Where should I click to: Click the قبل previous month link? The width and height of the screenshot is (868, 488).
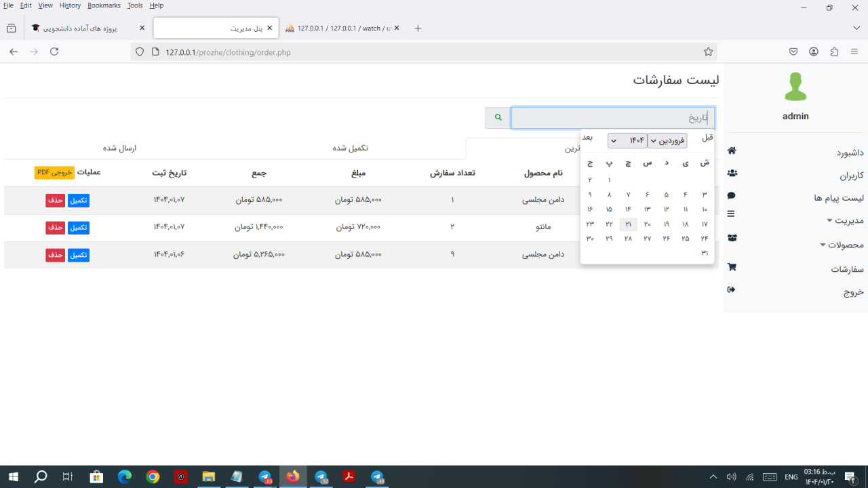707,138
